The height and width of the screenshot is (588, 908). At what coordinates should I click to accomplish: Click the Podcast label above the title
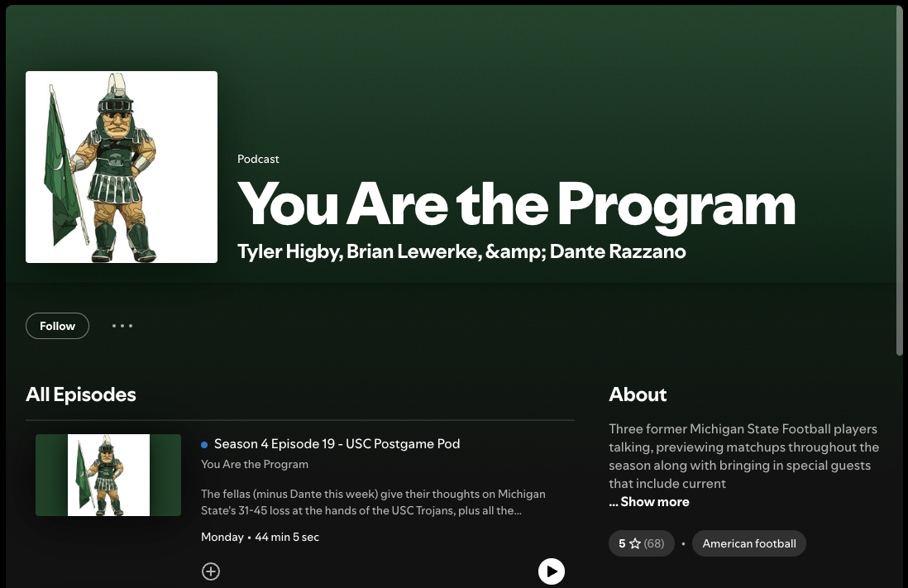[x=258, y=159]
